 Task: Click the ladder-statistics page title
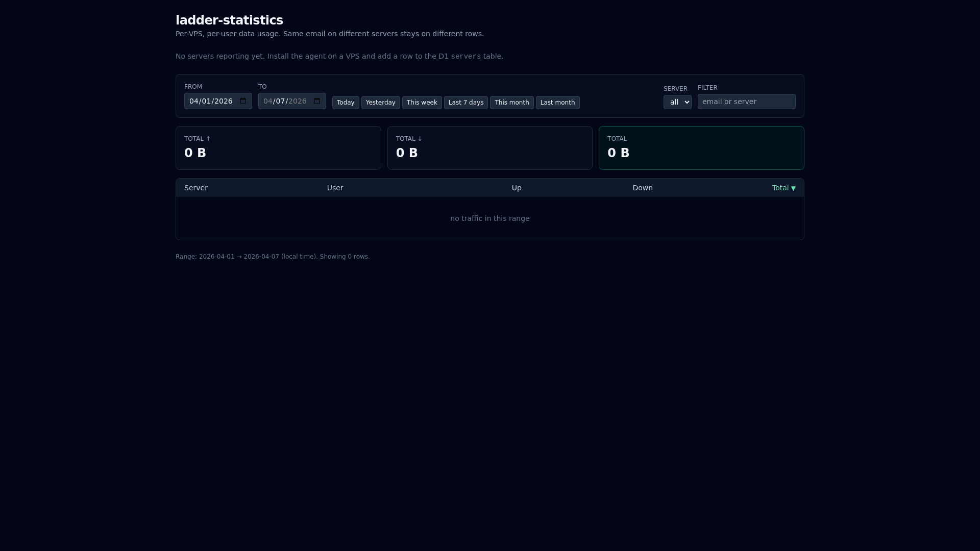[x=229, y=20]
